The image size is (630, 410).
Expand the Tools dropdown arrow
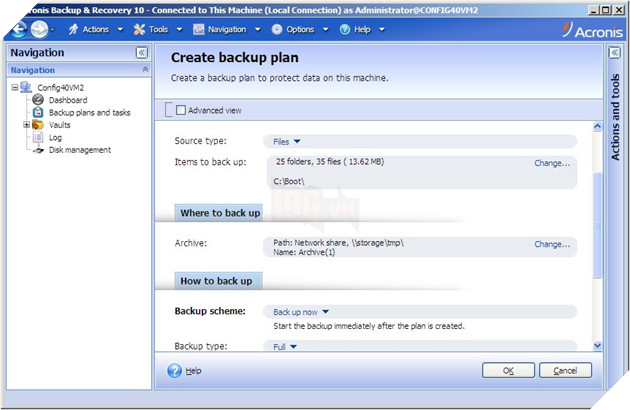click(179, 29)
